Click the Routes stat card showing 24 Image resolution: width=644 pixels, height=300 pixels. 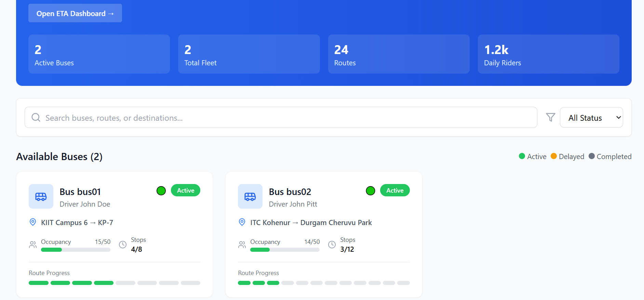click(x=399, y=54)
